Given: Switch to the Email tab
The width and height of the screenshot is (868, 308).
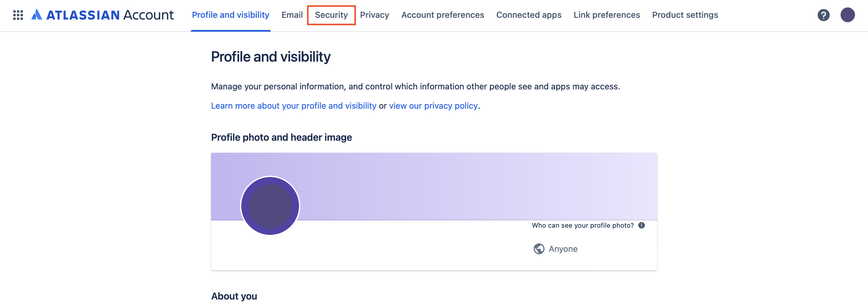Looking at the screenshot, I should 292,15.
